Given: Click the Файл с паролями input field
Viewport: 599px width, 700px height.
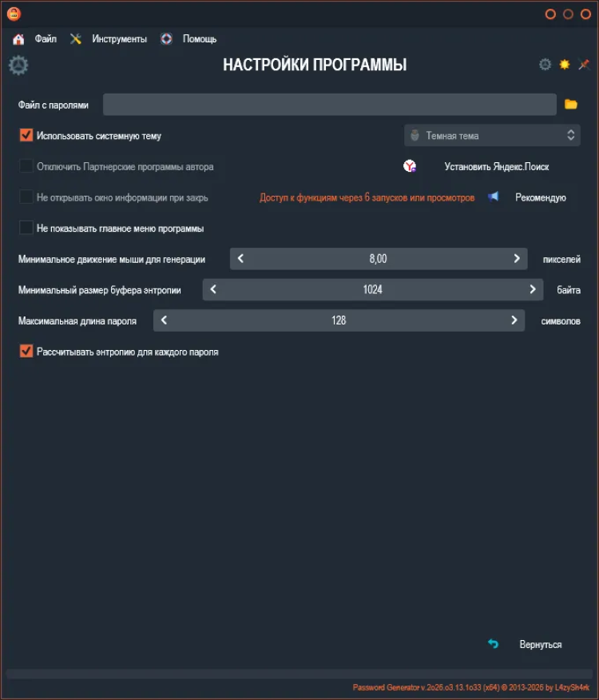Looking at the screenshot, I should point(329,105).
